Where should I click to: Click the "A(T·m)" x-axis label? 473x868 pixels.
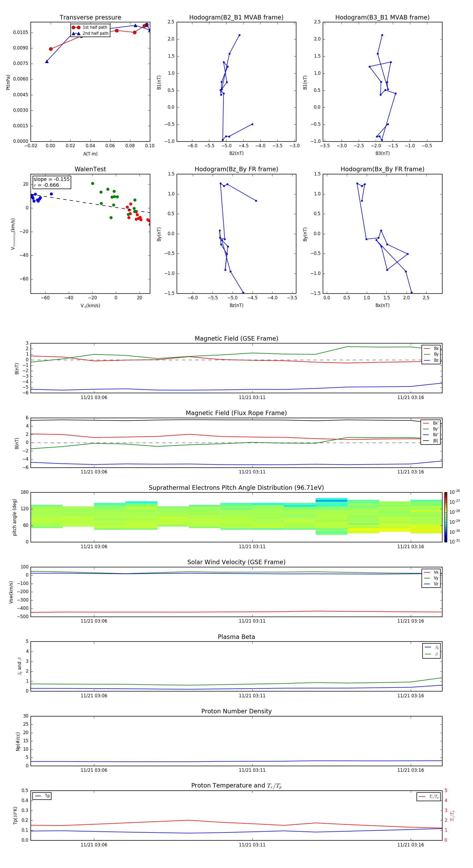(90, 154)
